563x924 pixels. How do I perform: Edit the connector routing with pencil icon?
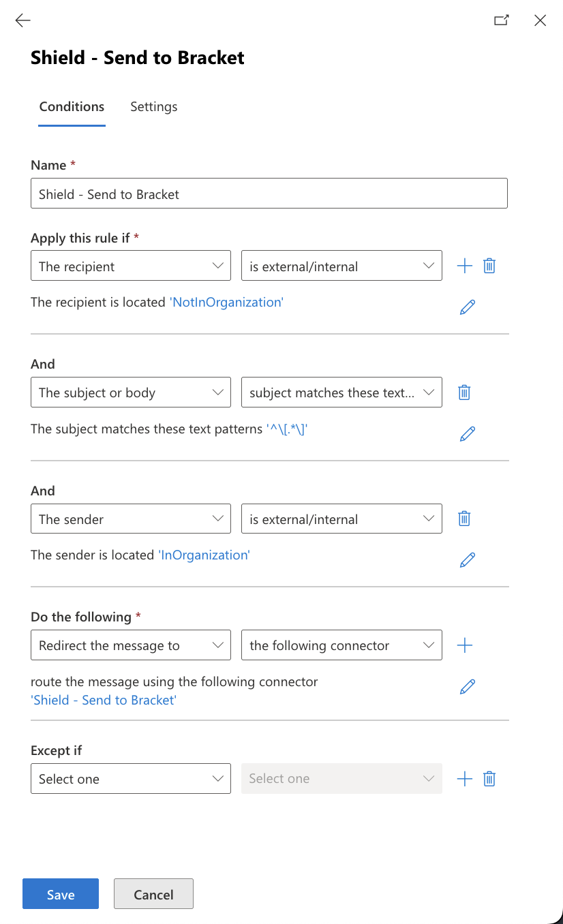[x=468, y=686]
